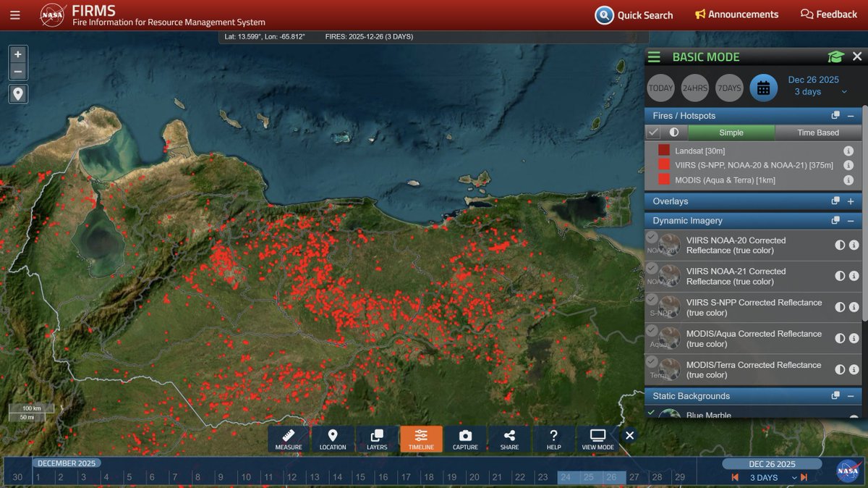Show info for MODIS/Terra layer
The width and height of the screenshot is (868, 488).
tap(854, 370)
